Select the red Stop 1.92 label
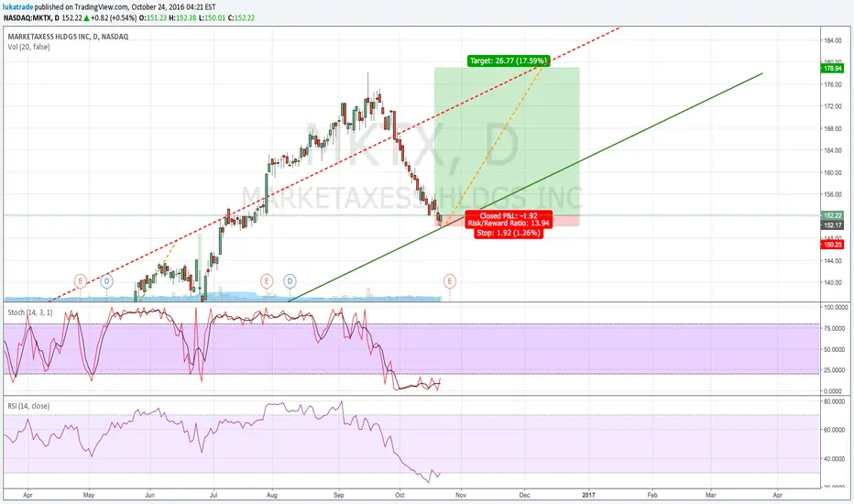 509,233
